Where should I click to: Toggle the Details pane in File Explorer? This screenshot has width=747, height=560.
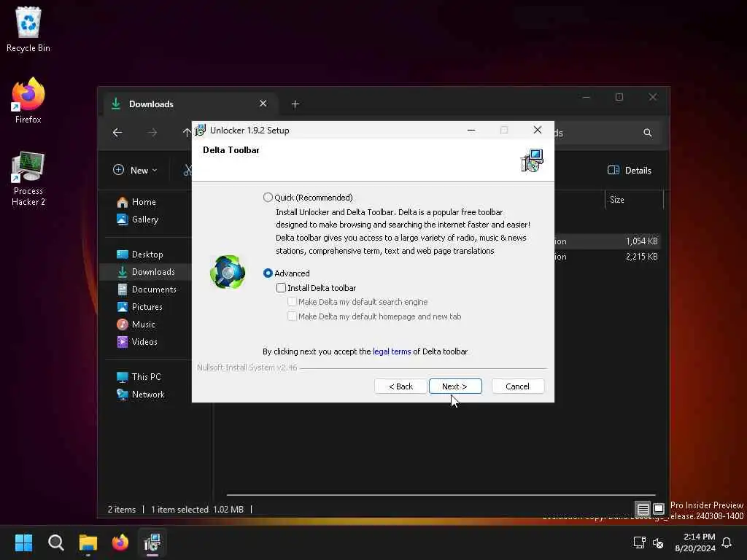630,170
